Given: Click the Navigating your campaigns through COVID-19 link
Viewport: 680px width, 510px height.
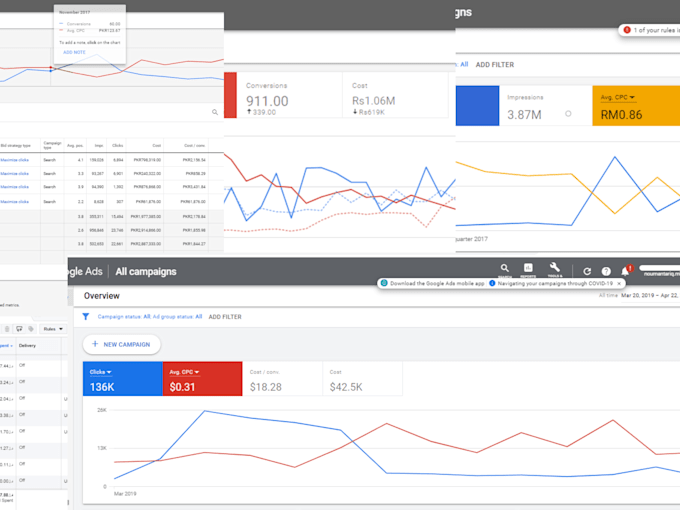Looking at the screenshot, I should click(555, 283).
